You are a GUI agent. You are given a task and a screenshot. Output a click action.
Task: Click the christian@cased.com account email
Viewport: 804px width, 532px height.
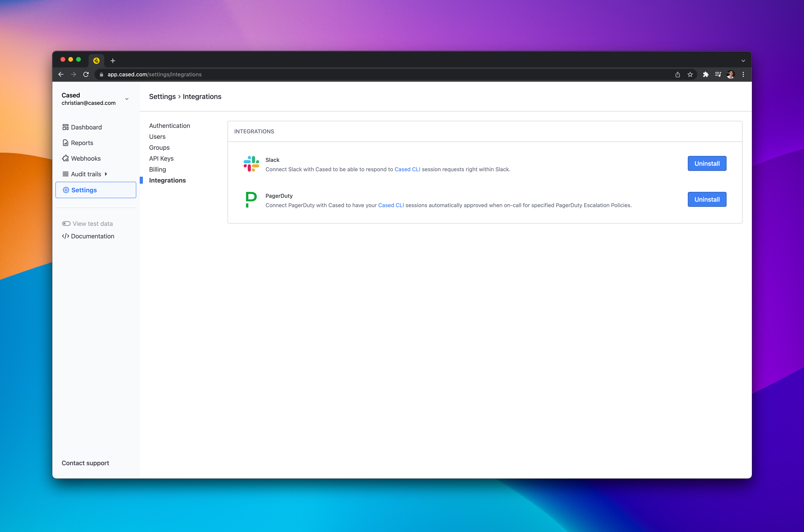tap(89, 103)
